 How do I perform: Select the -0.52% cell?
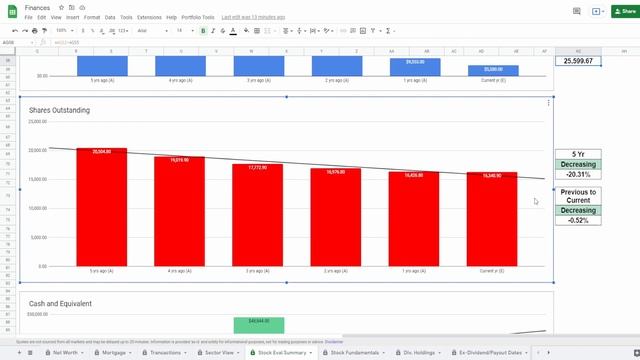pos(578,220)
